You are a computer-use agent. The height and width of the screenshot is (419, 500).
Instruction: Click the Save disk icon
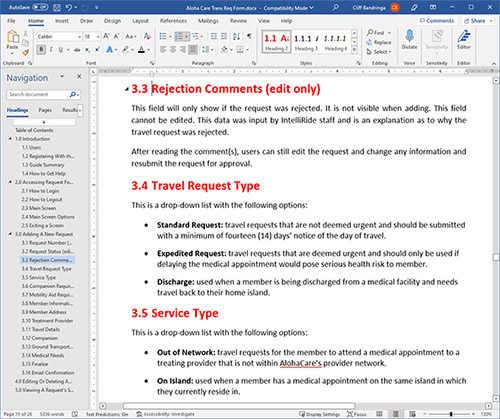coord(57,7)
